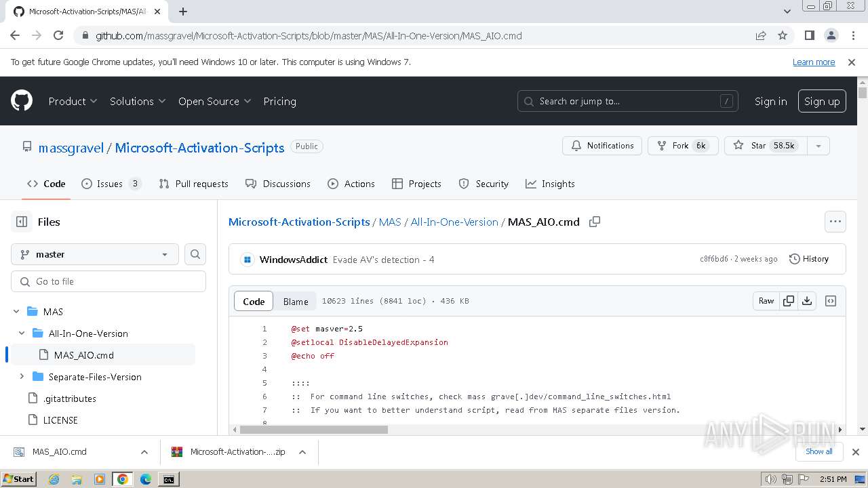Image resolution: width=868 pixels, height=488 pixels.
Task: Switch to the Blame view toggle
Action: coord(296,302)
